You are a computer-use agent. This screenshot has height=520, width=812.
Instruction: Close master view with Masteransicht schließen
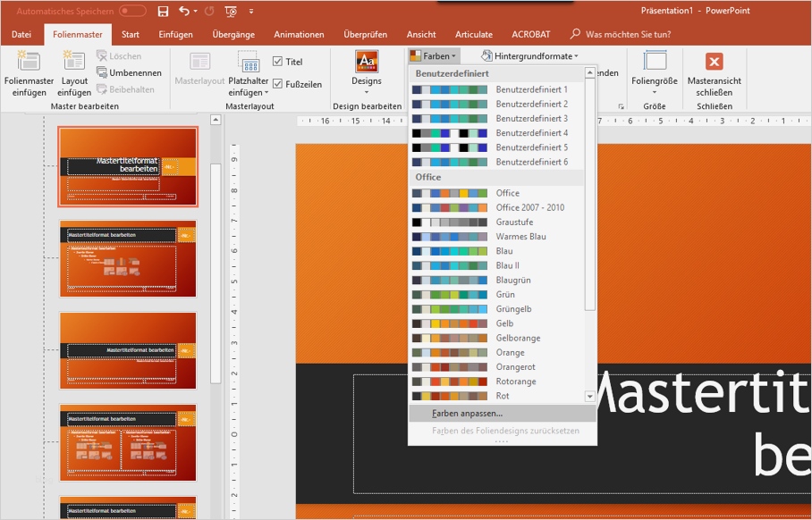(x=714, y=62)
